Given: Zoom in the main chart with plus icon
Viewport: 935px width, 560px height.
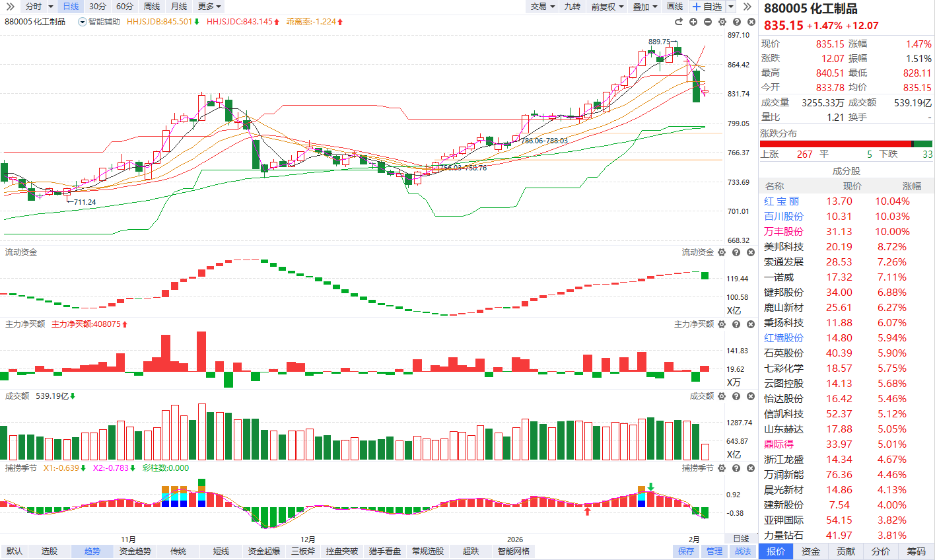Looking at the screenshot, I should click(x=693, y=22).
